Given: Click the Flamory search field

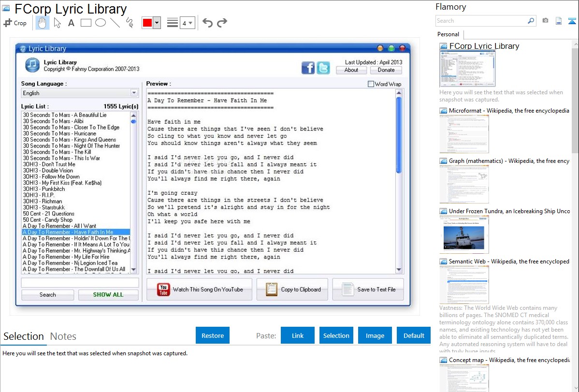Looking at the screenshot, I should coord(481,21).
